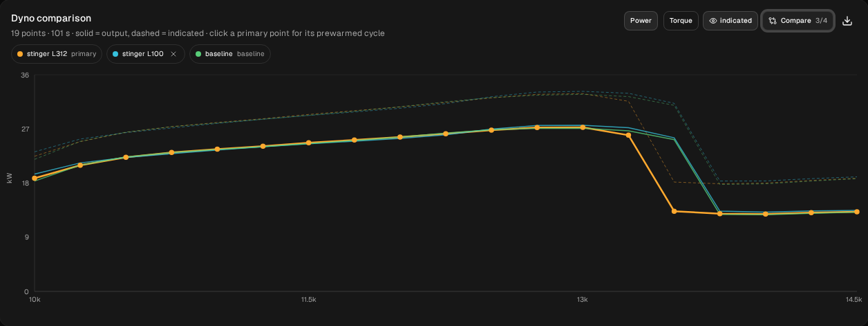Screen dimensions: 868x326
Task: Select the baseline run chip
Action: click(x=229, y=54)
